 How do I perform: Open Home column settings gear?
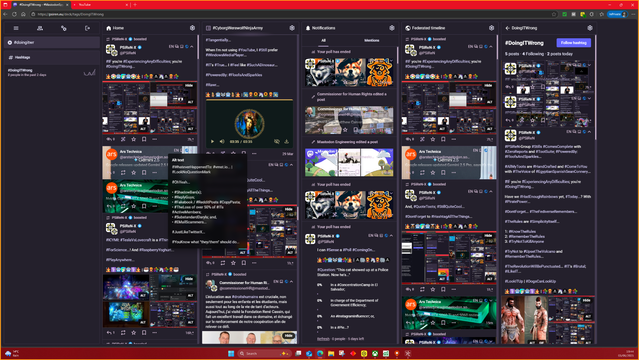tap(192, 28)
